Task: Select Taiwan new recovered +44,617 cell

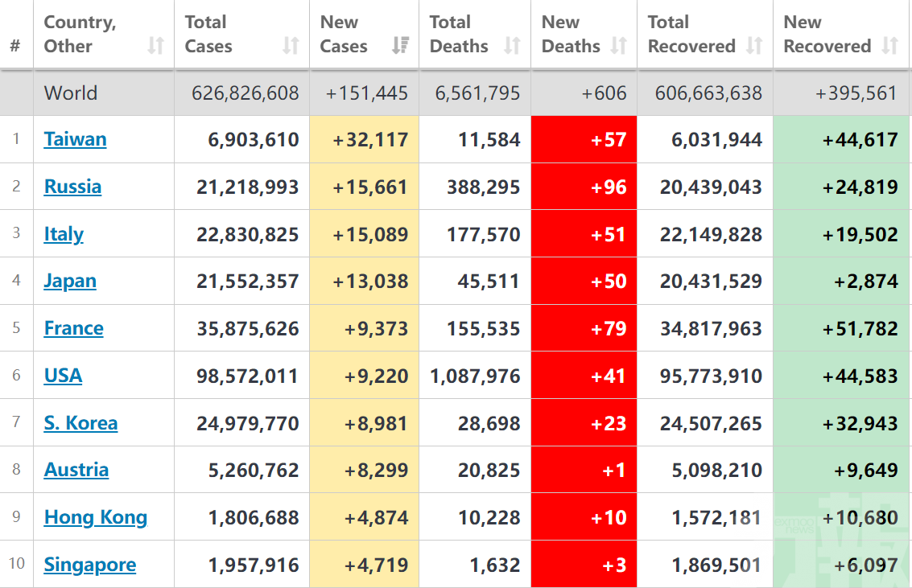Action: 841,139
